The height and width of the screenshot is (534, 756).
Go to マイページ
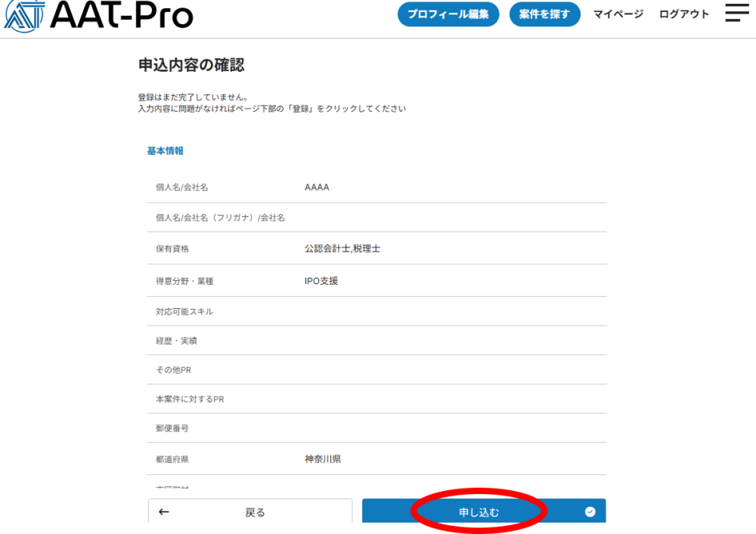(618, 14)
